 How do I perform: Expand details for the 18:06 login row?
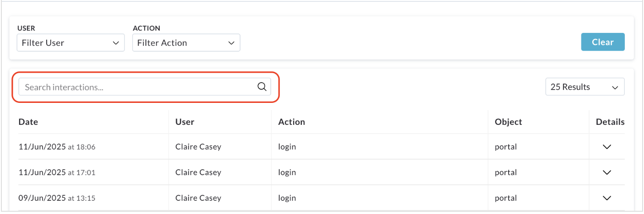[607, 147]
